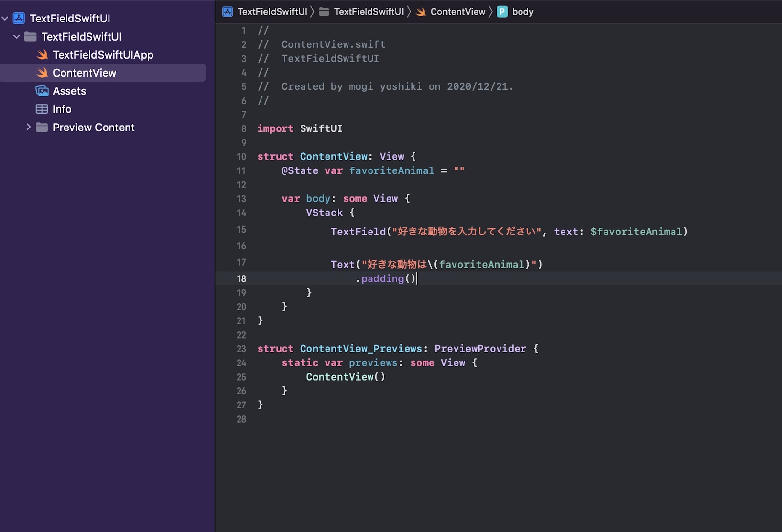
Task: Click line number 18 in the gutter
Action: [x=241, y=278]
